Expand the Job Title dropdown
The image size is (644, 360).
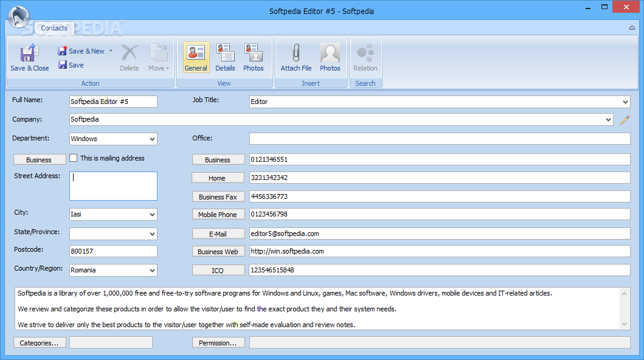[x=625, y=102]
